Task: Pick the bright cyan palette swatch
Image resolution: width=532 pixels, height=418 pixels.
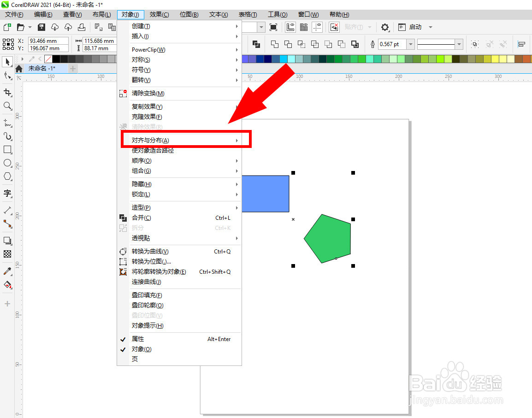Action: point(284,59)
